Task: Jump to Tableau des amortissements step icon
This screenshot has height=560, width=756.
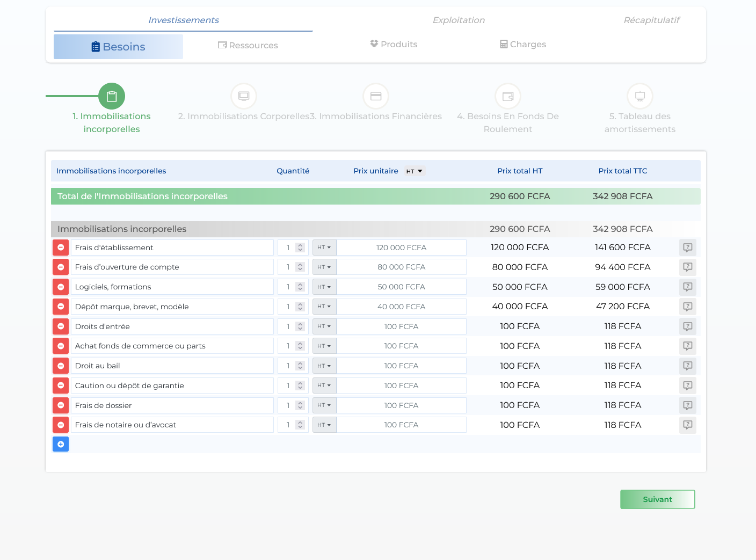Action: click(x=639, y=96)
